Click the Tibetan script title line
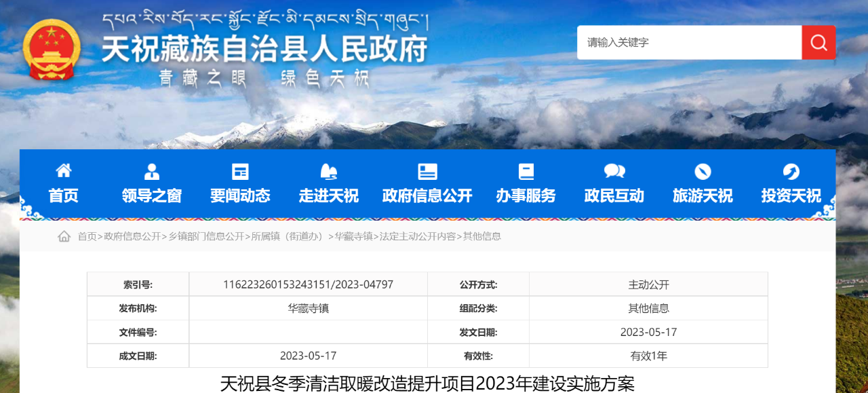Viewport: 868px width, 393px height. [264, 20]
